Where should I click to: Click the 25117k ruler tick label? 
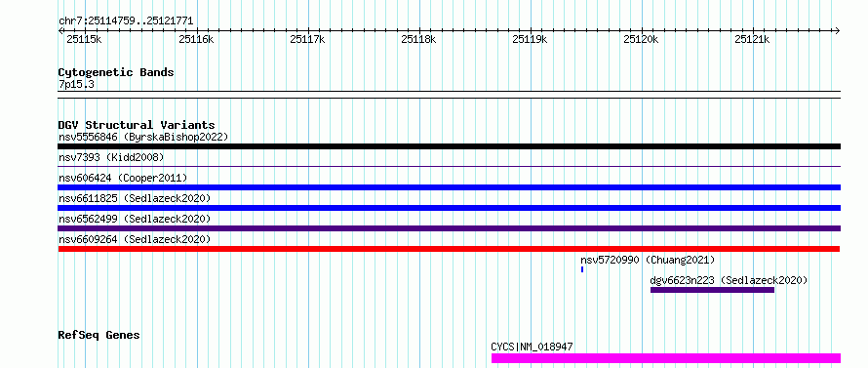307,39
